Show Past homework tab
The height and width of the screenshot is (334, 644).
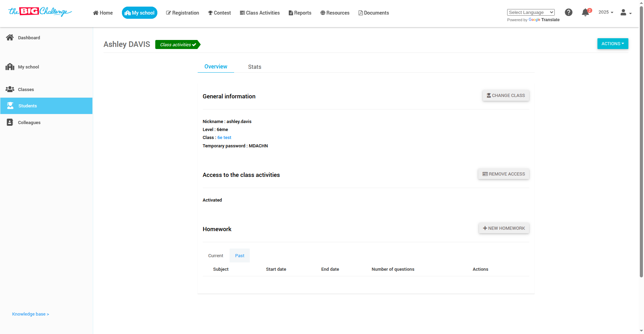tap(240, 256)
